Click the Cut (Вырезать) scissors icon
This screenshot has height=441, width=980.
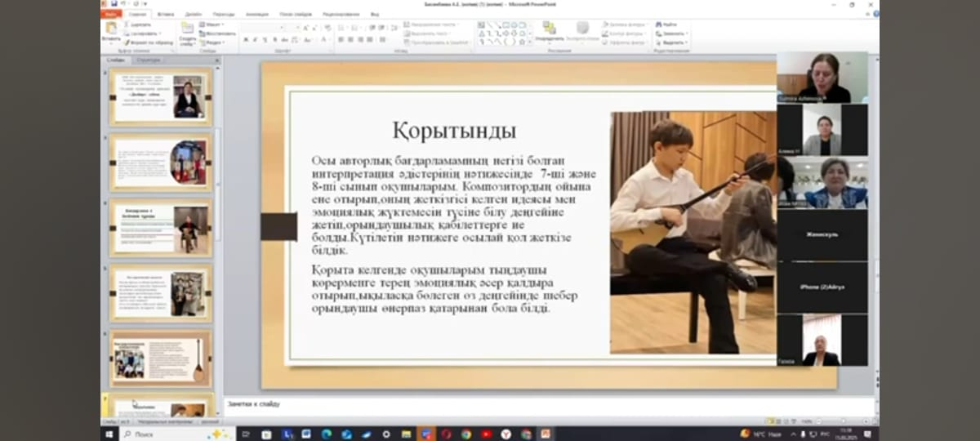click(128, 24)
